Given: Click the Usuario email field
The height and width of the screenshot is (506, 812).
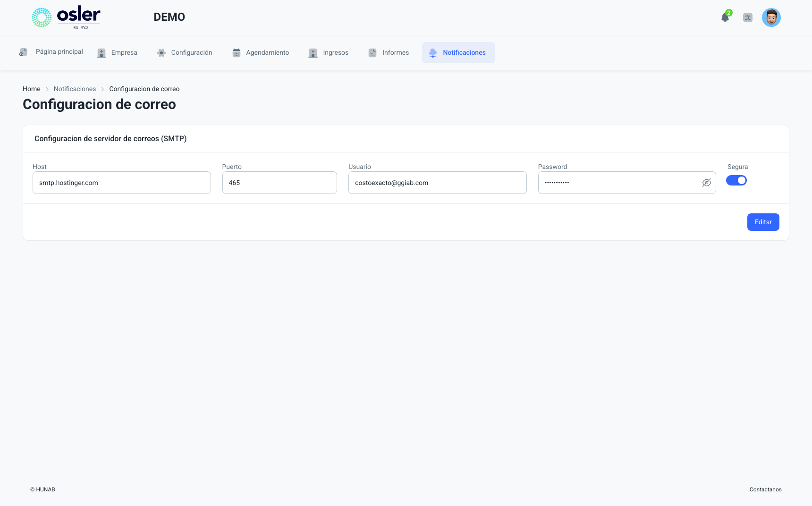Looking at the screenshot, I should tap(438, 183).
